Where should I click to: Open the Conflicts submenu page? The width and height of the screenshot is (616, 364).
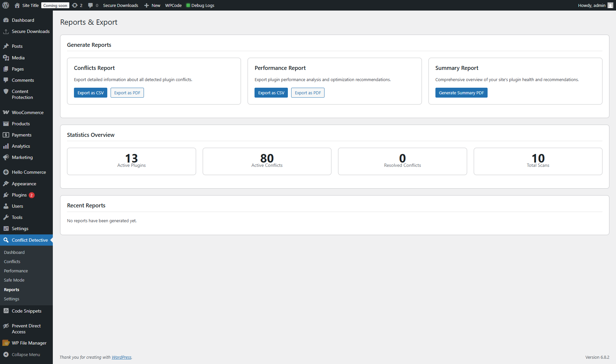[12, 261]
